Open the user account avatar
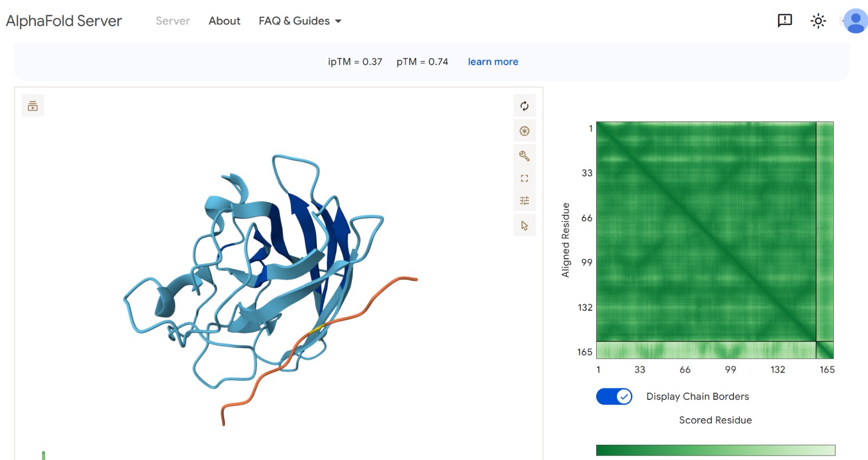This screenshot has height=460, width=868. tap(856, 21)
